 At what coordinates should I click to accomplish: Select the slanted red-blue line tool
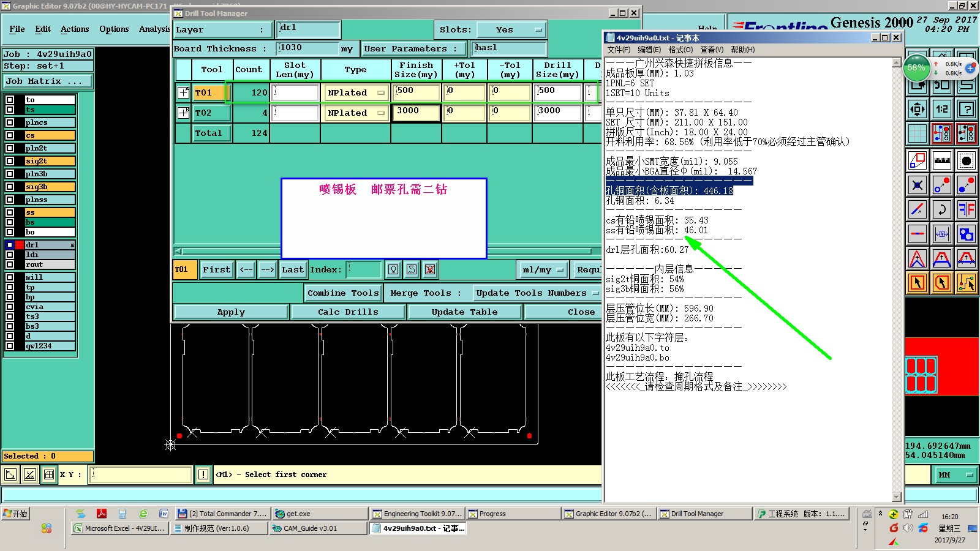coord(918,209)
